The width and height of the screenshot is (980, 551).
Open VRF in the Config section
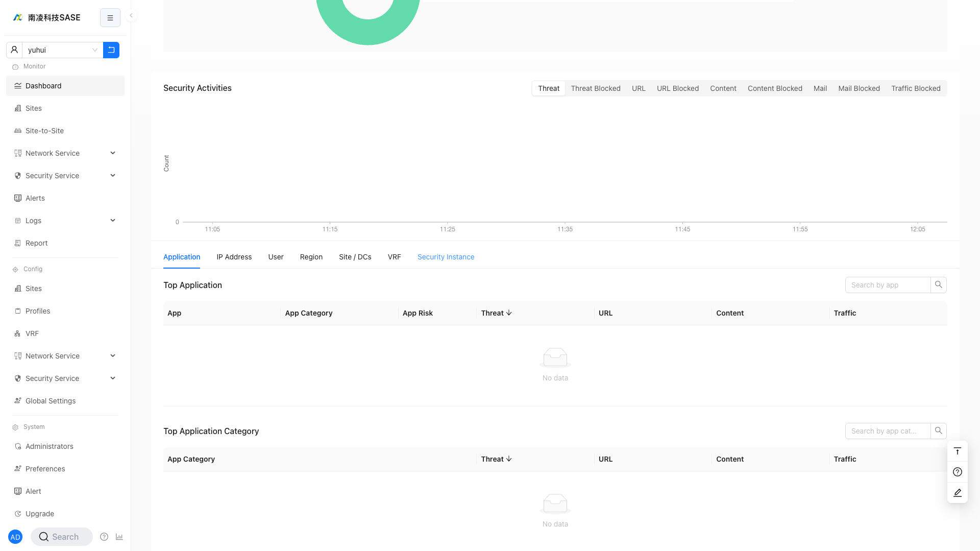[x=65, y=333]
